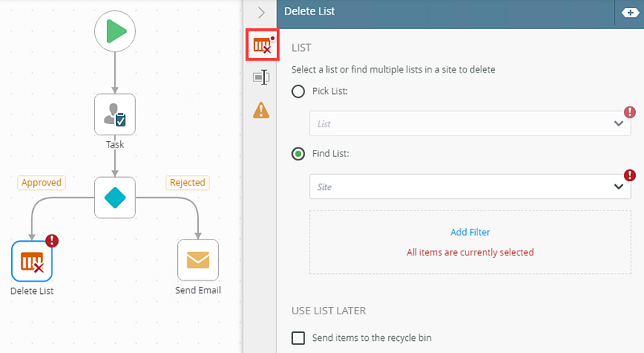This screenshot has width=644, height=353.
Task: Open the warnings tab with triangle icon
Action: coord(261,110)
